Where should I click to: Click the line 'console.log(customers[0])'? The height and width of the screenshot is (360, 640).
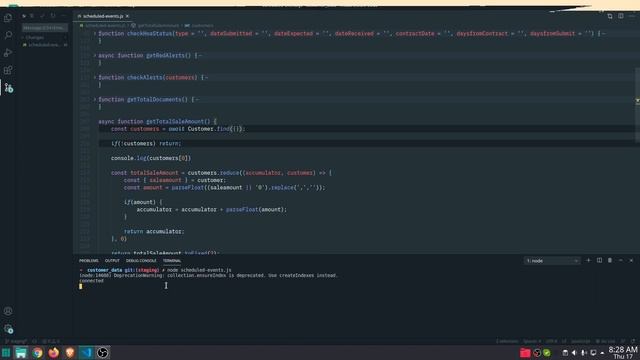tap(151, 158)
